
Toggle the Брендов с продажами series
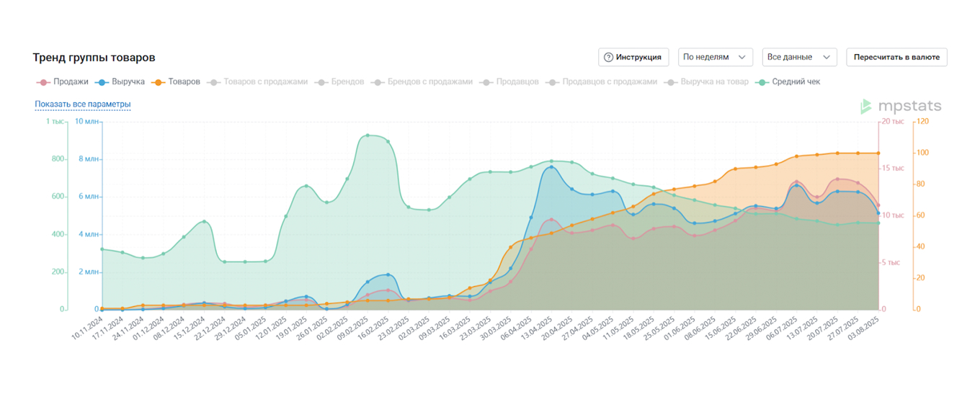pyautogui.click(x=429, y=82)
